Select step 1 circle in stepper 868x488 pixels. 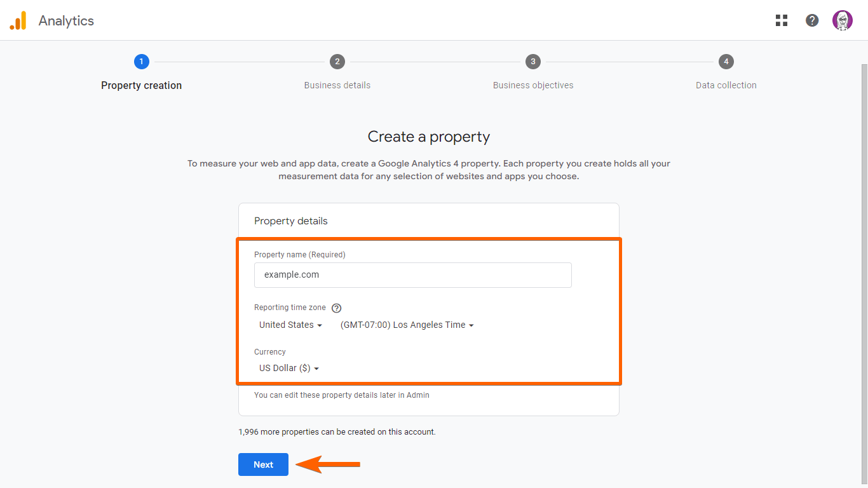coord(141,62)
